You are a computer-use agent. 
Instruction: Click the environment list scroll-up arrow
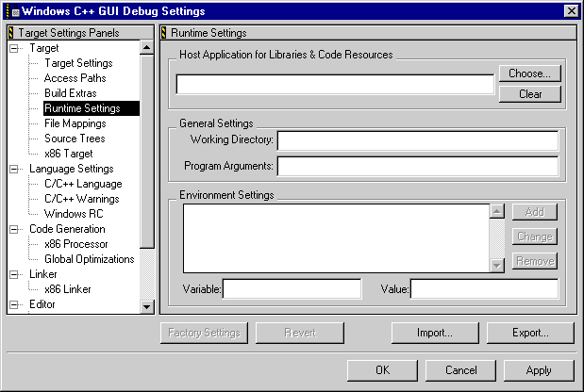497,211
